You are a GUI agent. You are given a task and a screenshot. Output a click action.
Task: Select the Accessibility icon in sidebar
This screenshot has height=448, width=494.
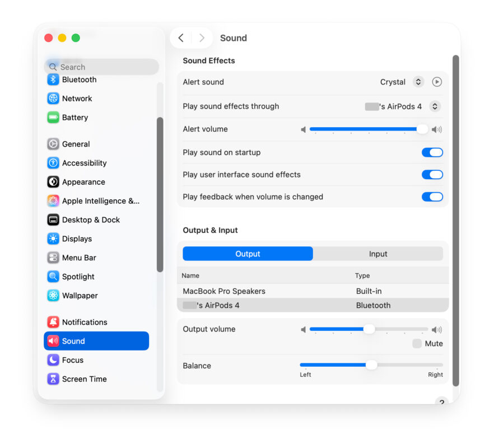[53, 163]
